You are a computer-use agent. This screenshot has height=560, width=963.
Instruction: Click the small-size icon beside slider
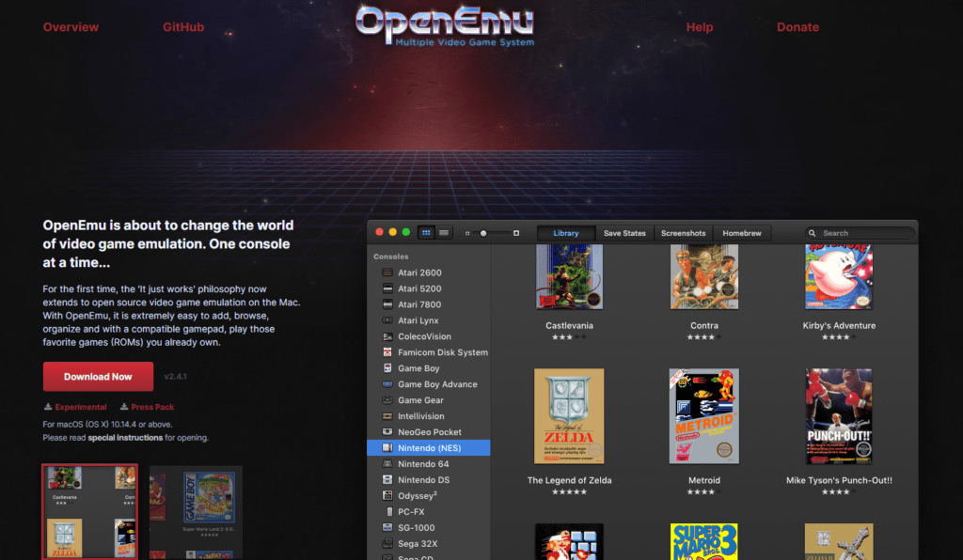(x=467, y=233)
